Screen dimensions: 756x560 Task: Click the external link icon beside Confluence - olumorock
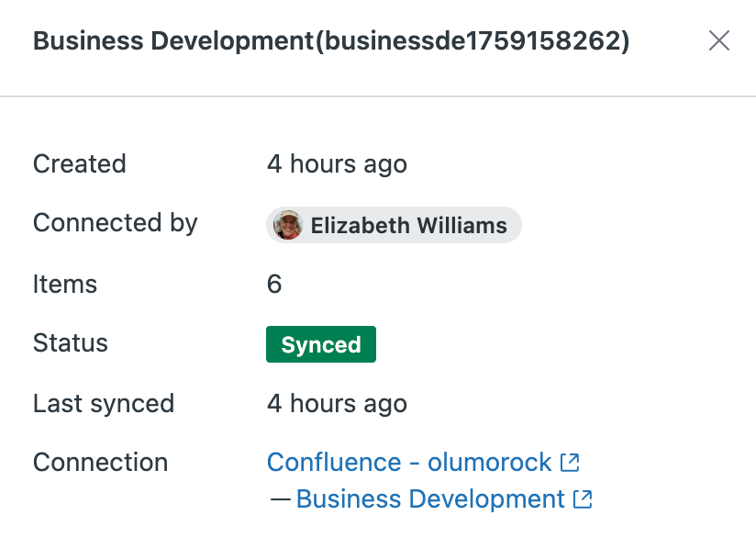point(570,462)
